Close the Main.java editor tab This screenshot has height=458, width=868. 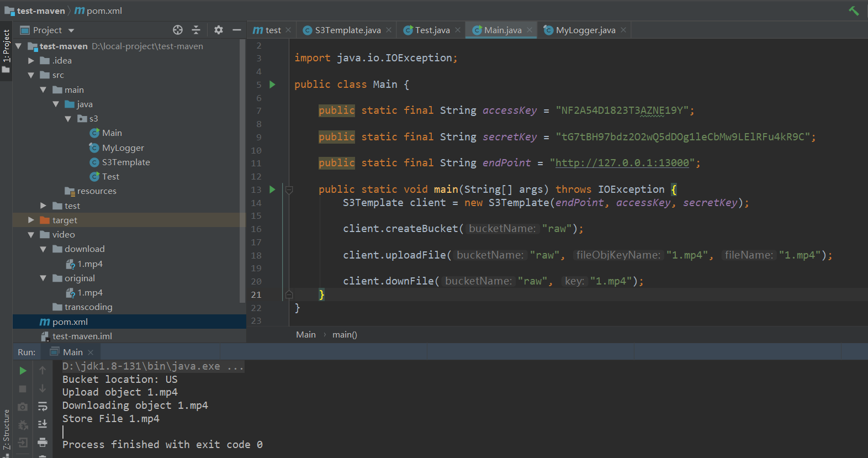pyautogui.click(x=530, y=30)
